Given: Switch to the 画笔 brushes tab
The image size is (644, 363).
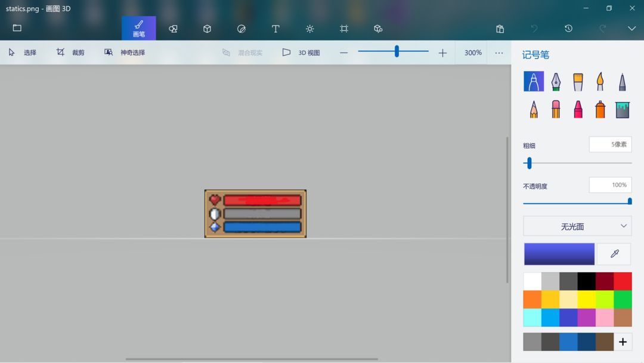Looking at the screenshot, I should [139, 28].
